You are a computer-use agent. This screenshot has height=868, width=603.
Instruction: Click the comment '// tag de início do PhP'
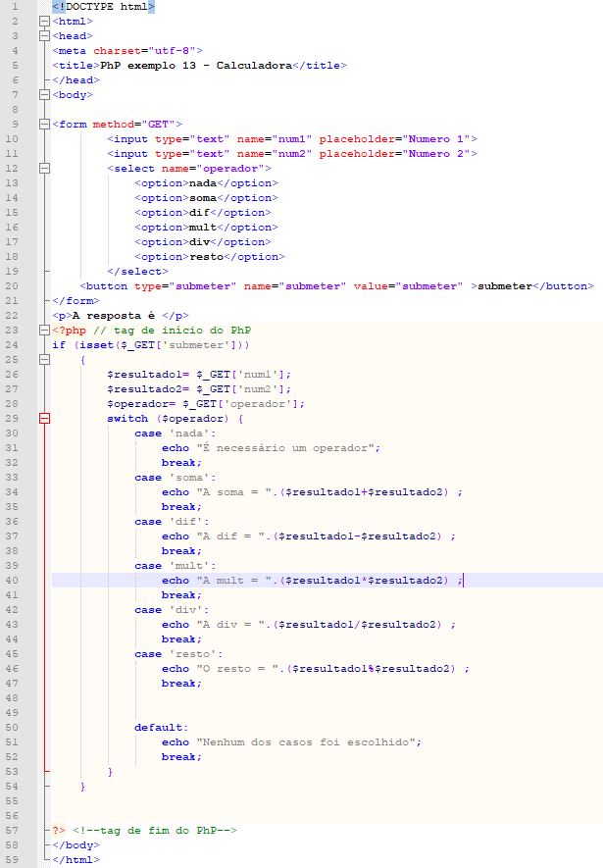point(172,330)
